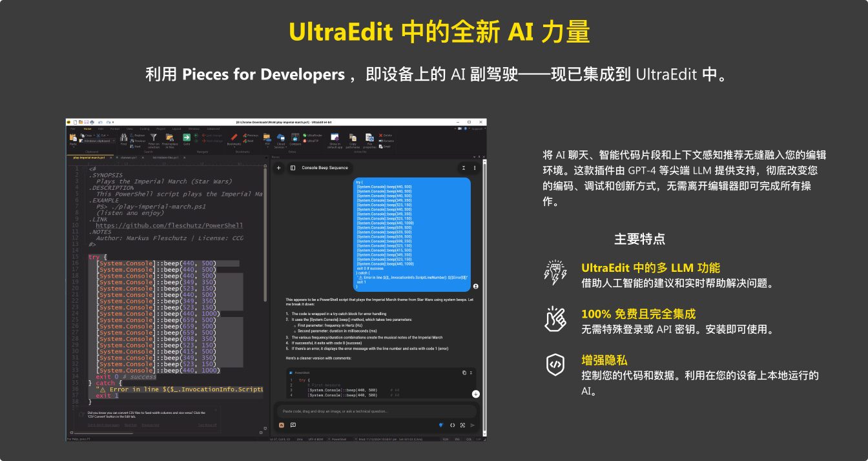Open the Advanced ribbon tab
This screenshot has height=461, width=868.
click(213, 128)
